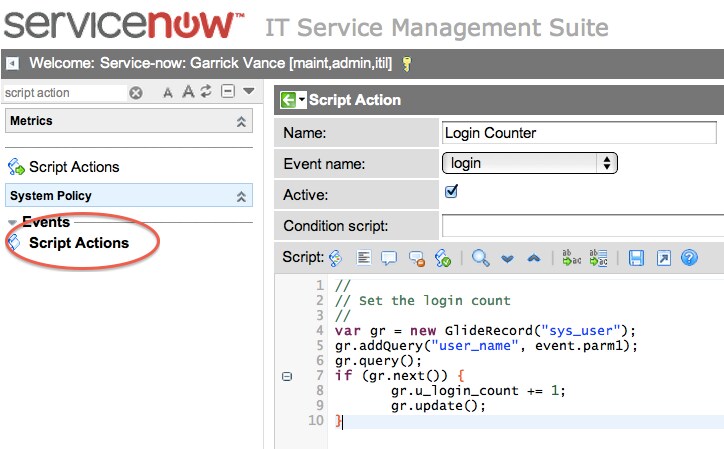Viewport: 724px width, 449px height.
Task: Increase text size with large A icon
Action: pos(188,92)
